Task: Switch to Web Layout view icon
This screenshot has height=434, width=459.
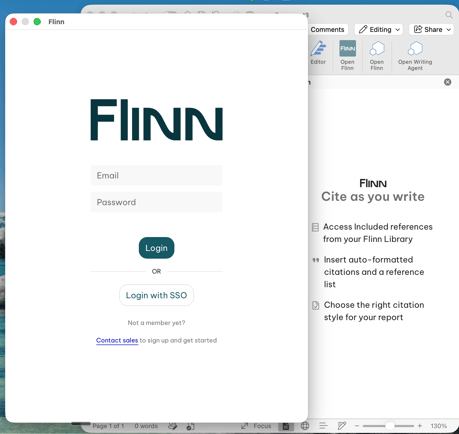Action: click(305, 426)
